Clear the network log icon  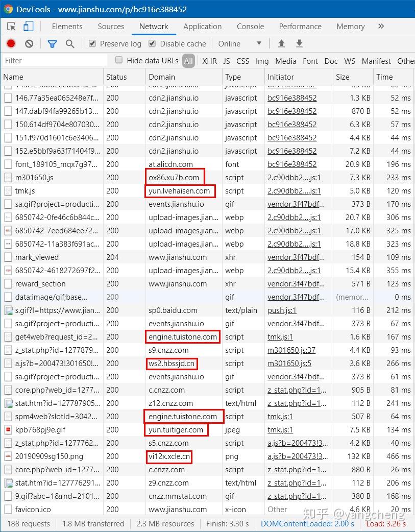coord(29,43)
